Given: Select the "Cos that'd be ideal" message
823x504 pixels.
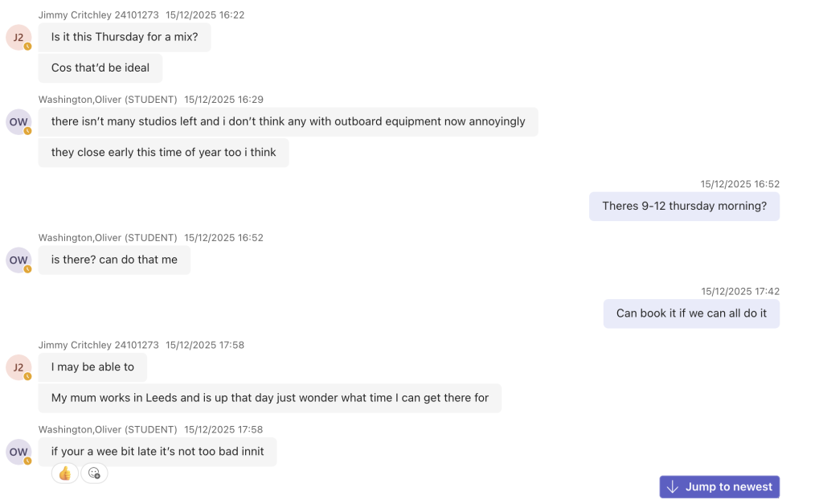Looking at the screenshot, I should point(100,68).
